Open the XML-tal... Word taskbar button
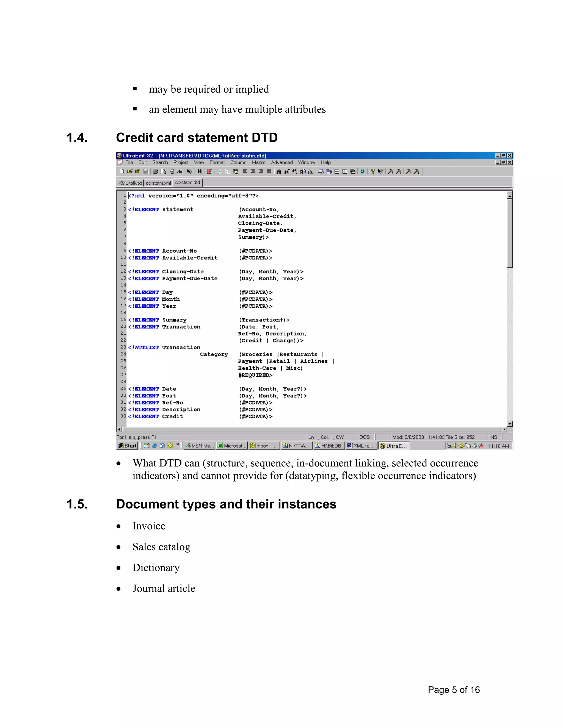The width and height of the screenshot is (563, 728). (361, 446)
